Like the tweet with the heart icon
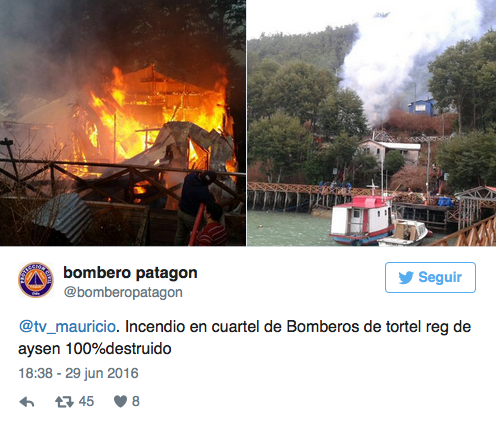 [x=120, y=401]
